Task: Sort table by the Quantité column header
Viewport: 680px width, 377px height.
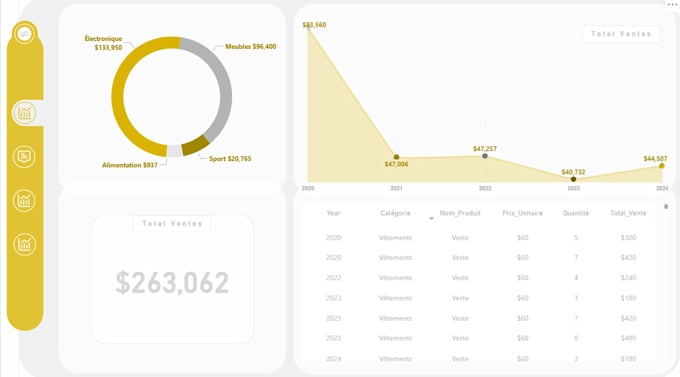Action: click(576, 213)
